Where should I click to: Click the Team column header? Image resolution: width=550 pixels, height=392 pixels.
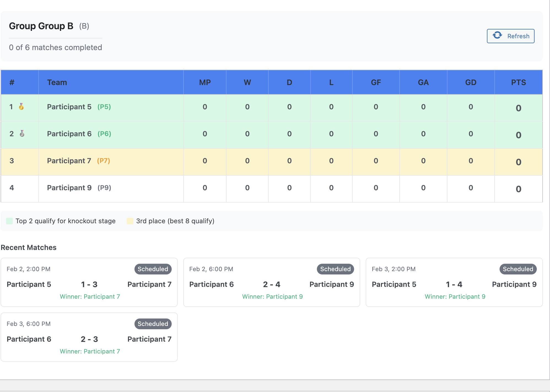click(57, 82)
